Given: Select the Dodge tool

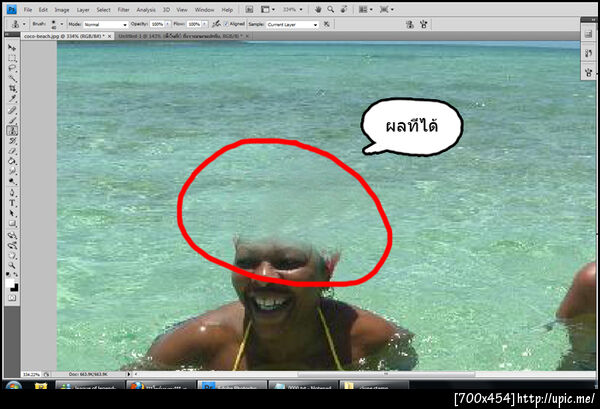Looking at the screenshot, I should pyautogui.click(x=12, y=181).
